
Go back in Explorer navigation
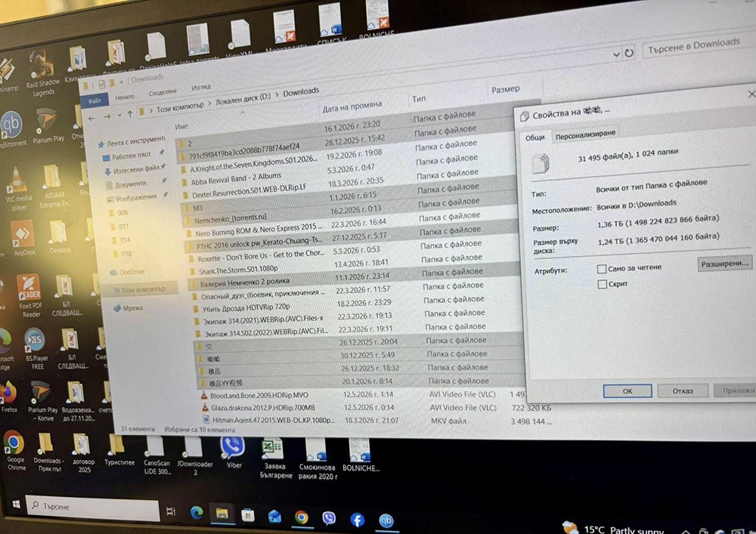coord(92,118)
